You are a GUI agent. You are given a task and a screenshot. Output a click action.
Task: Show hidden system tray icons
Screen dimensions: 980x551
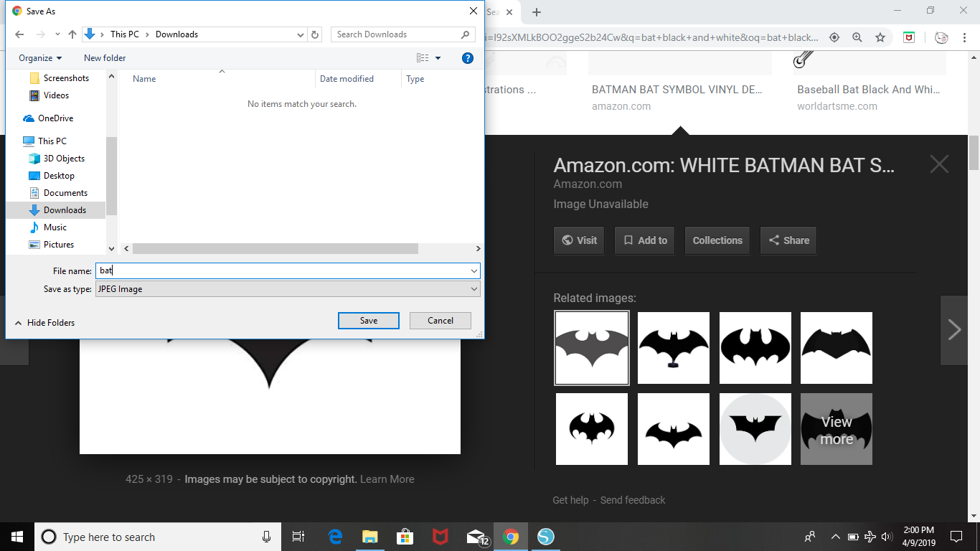pyautogui.click(x=835, y=537)
